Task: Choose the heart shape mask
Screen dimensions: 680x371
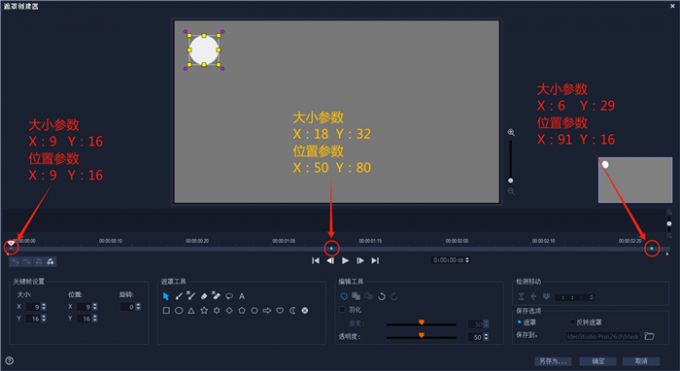Action: 280,311
